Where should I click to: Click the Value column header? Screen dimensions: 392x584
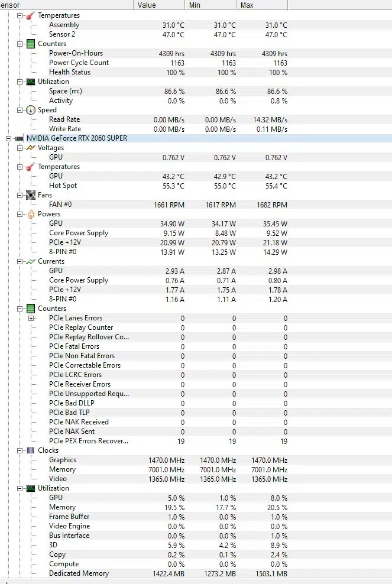tap(159, 5)
